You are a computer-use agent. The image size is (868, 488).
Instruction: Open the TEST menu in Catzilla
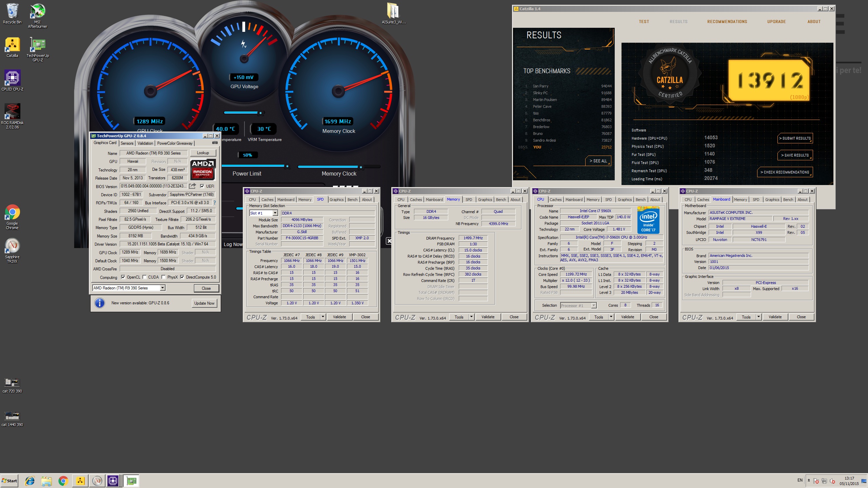[x=644, y=22]
